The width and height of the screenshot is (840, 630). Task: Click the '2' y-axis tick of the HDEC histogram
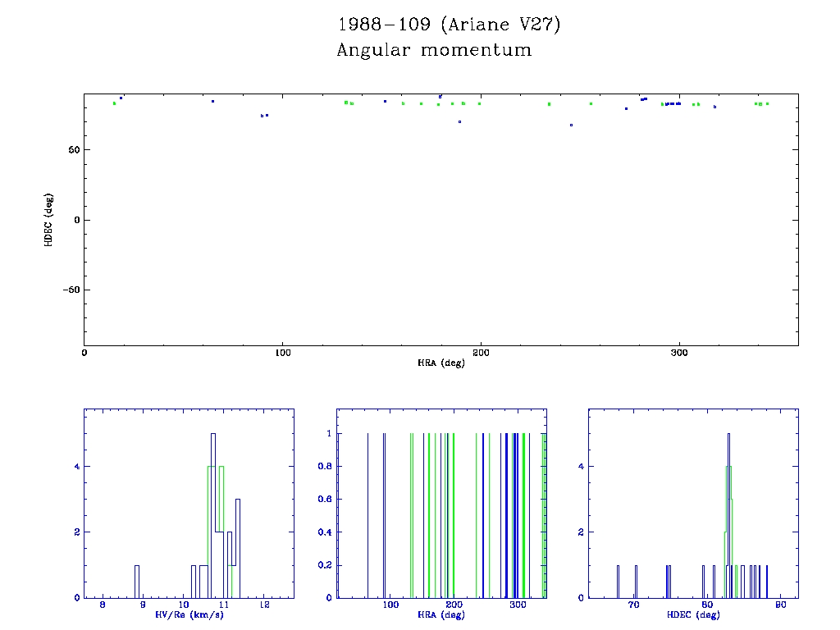581,532
